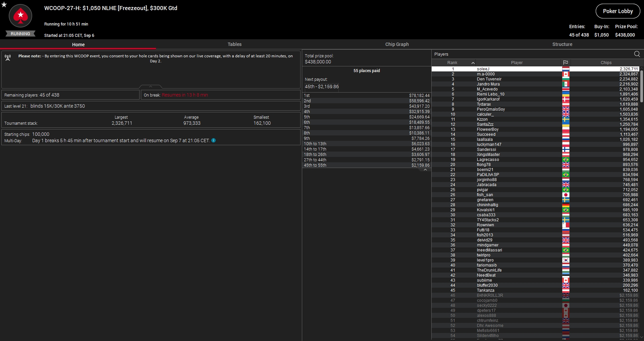Click the largest stack value 2,326,711
644x341 pixels.
pos(122,123)
